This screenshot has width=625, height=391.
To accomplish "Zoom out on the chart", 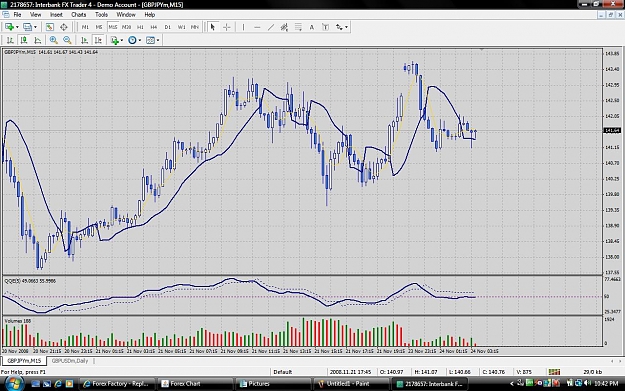I will pyautogui.click(x=67, y=40).
